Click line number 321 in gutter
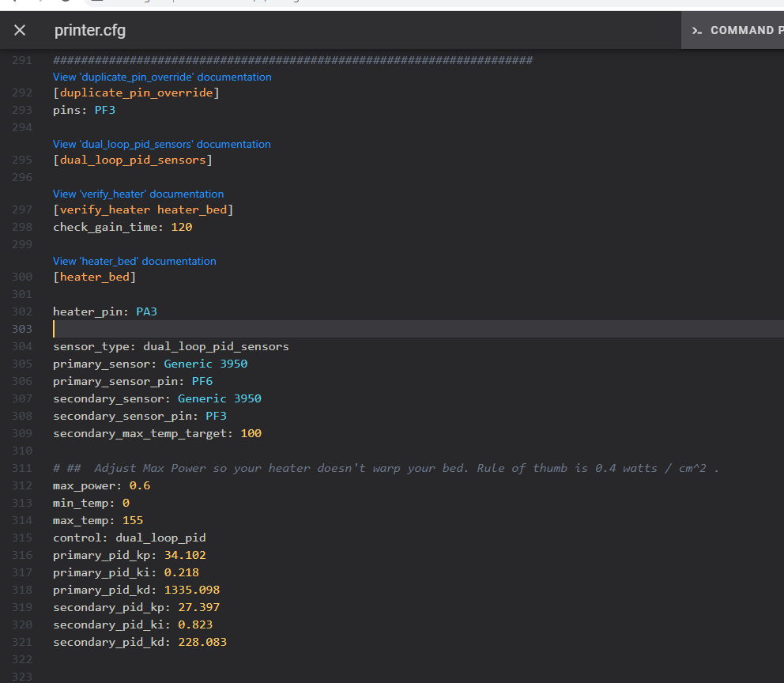 click(22, 642)
